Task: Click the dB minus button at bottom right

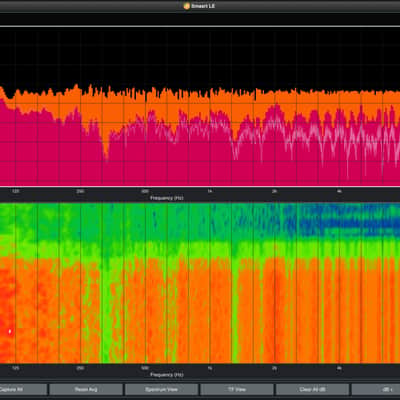Action: (x=376, y=389)
